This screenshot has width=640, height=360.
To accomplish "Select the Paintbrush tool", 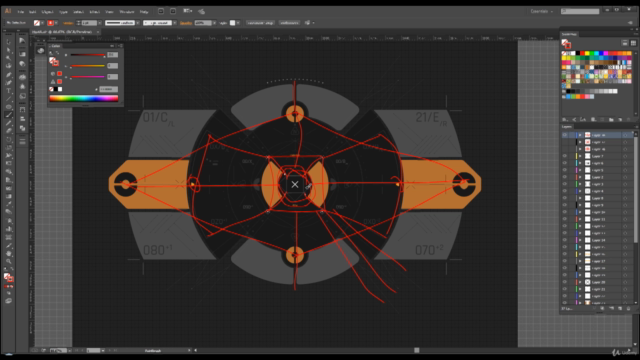I will (x=9, y=115).
